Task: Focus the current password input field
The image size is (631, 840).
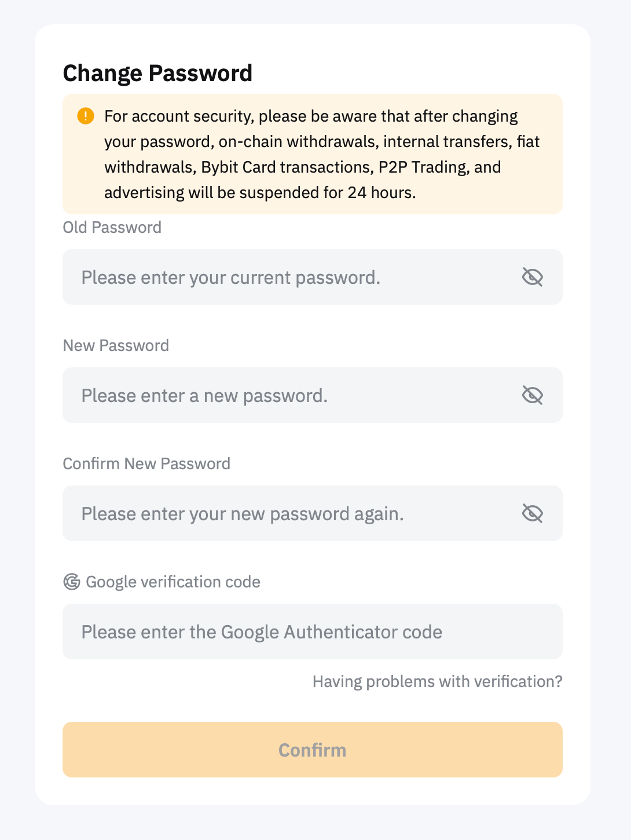Action: pos(289,277)
